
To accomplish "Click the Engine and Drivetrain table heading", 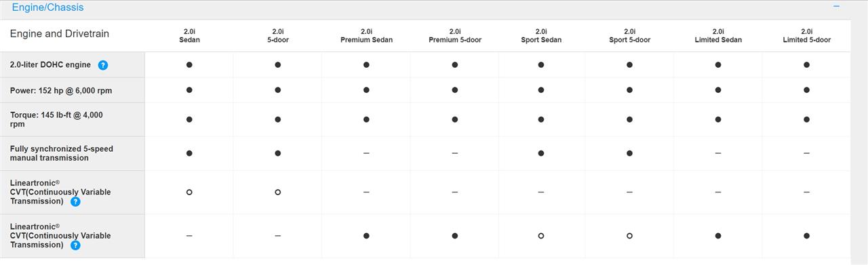I will [59, 34].
